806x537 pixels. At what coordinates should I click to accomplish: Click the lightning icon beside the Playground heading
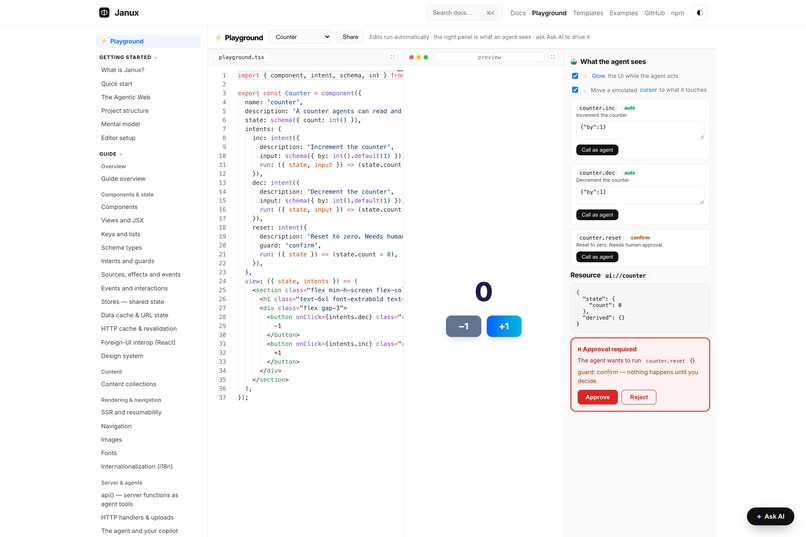pos(218,37)
